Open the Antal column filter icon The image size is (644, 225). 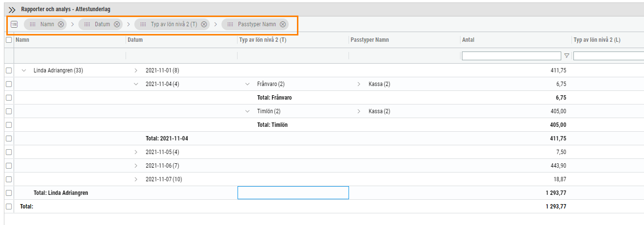click(567, 56)
